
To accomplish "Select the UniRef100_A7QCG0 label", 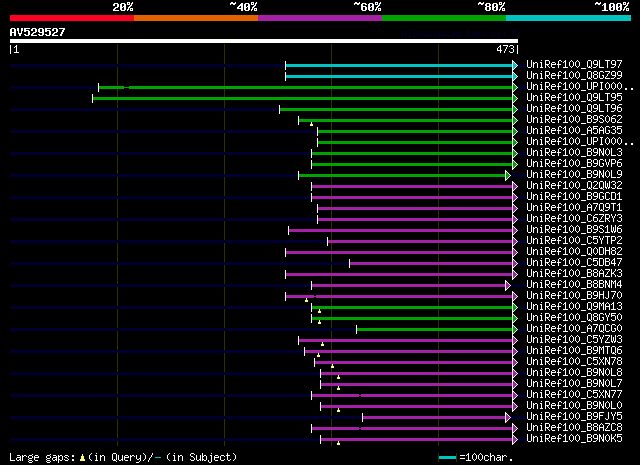I will (574, 329).
